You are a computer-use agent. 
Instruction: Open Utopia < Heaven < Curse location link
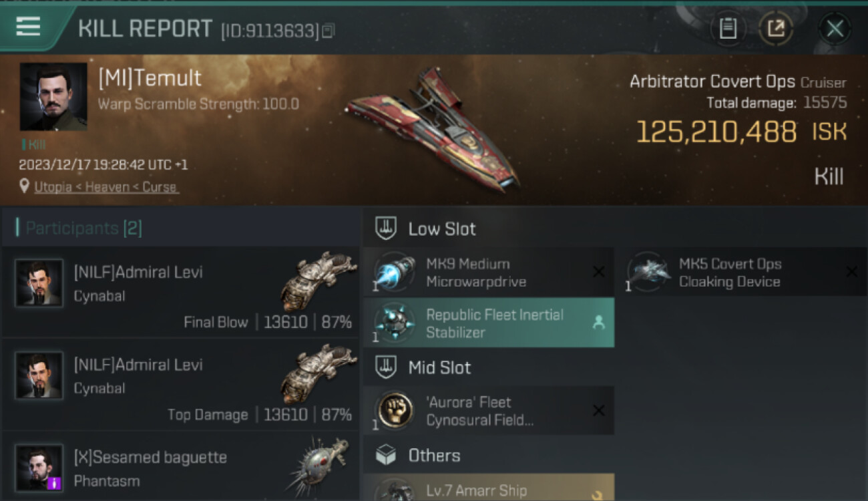click(107, 187)
